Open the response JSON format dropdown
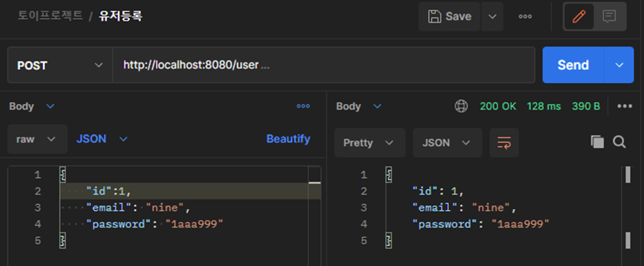 click(x=447, y=143)
